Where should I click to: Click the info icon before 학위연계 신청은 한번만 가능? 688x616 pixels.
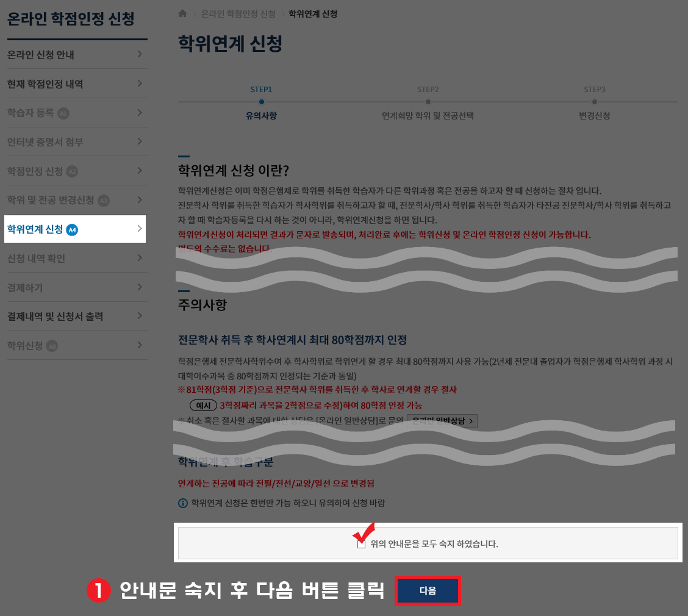pyautogui.click(x=183, y=503)
